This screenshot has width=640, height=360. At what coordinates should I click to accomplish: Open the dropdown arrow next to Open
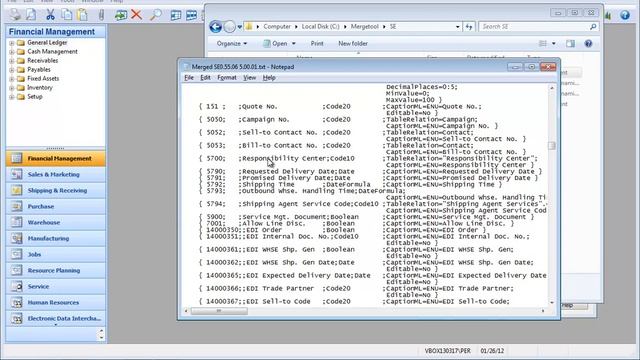coord(293,43)
